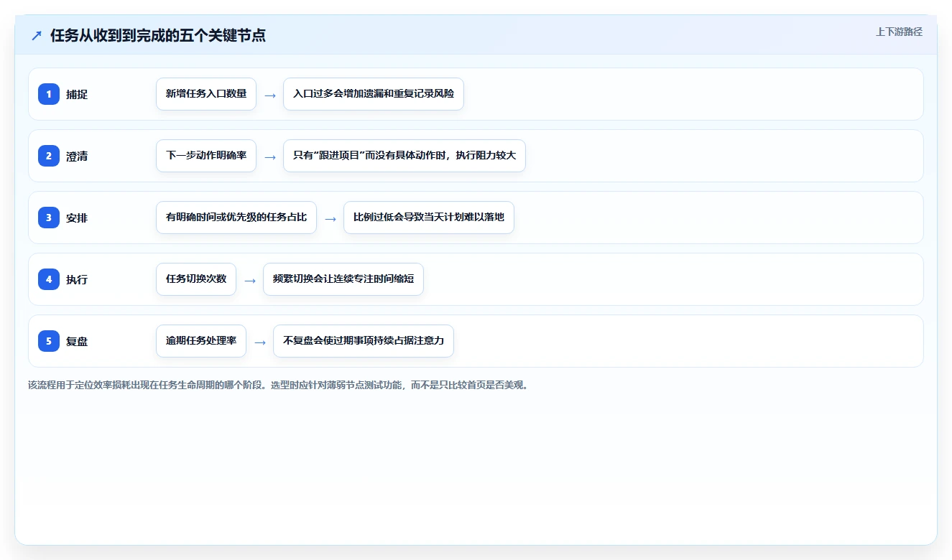Click step number badge 1
This screenshot has height=560, width=952.
point(49,94)
